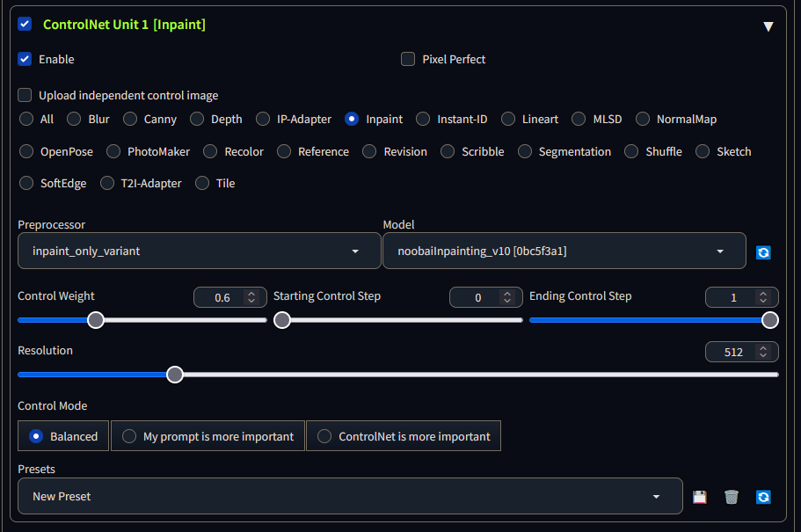The height and width of the screenshot is (532, 801).
Task: Check Upload independent control image
Action: pyautogui.click(x=25, y=95)
